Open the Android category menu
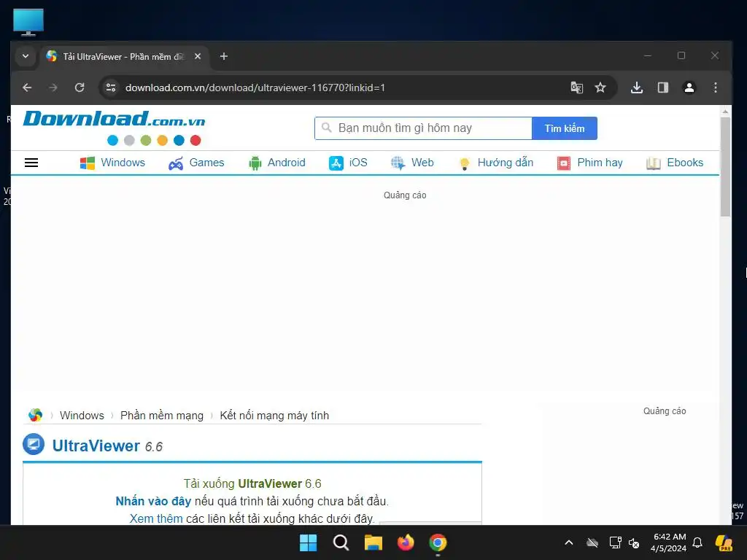 pos(276,163)
